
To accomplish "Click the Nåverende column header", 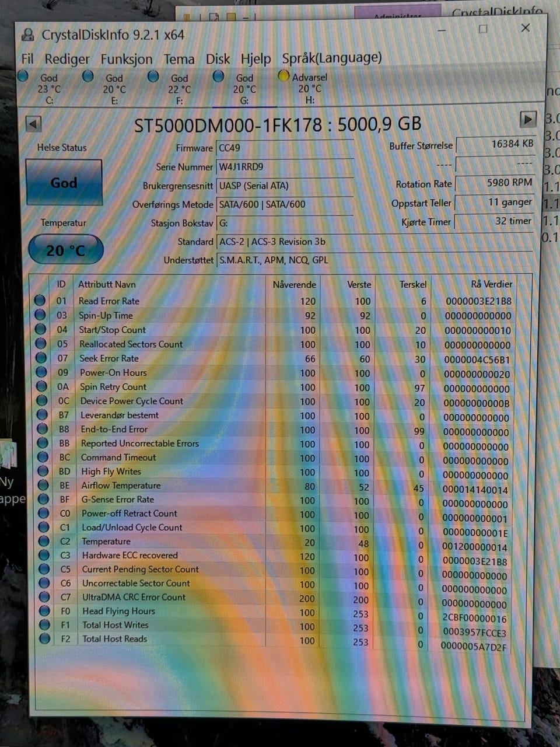I will point(294,284).
